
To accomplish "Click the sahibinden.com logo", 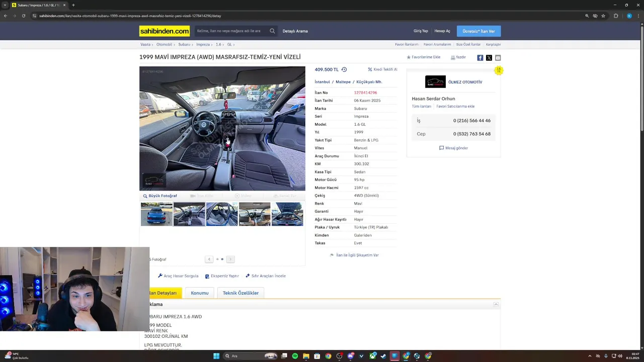I will click(165, 31).
